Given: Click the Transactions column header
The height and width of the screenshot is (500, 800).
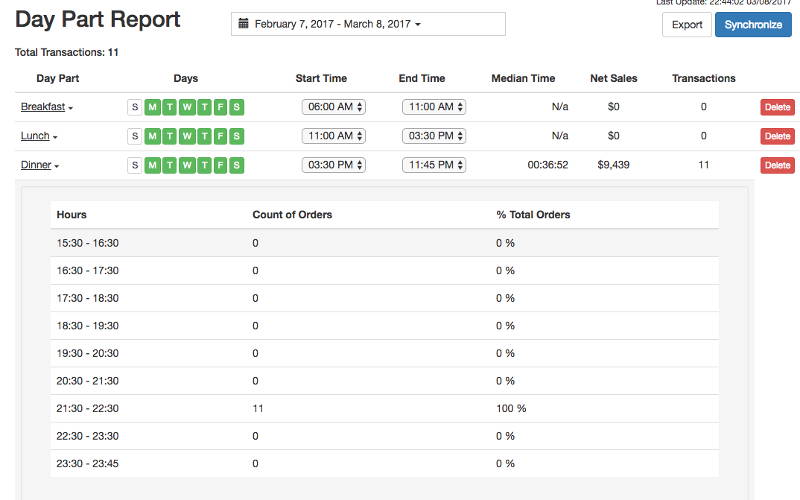Looking at the screenshot, I should point(704,78).
